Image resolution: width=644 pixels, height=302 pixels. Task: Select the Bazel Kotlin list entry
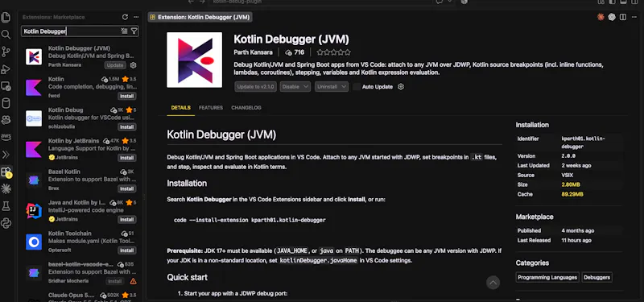click(80, 180)
